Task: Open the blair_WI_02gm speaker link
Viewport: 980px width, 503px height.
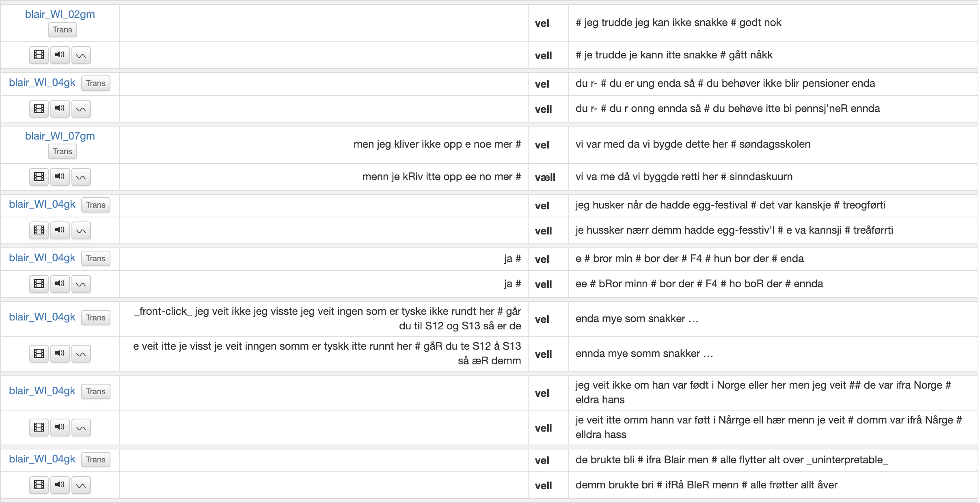Action: click(x=60, y=14)
